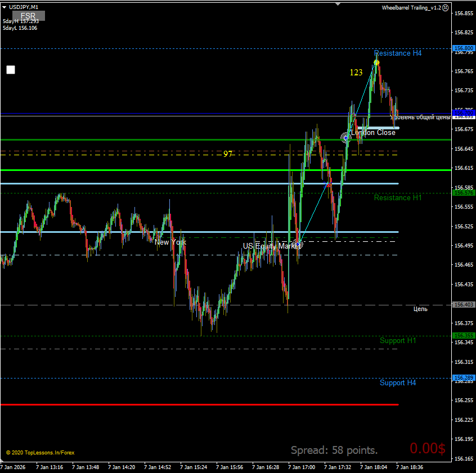Click the Wheelbarrel Trailing sad-face icon
476x473 pixels.
(x=446, y=8)
